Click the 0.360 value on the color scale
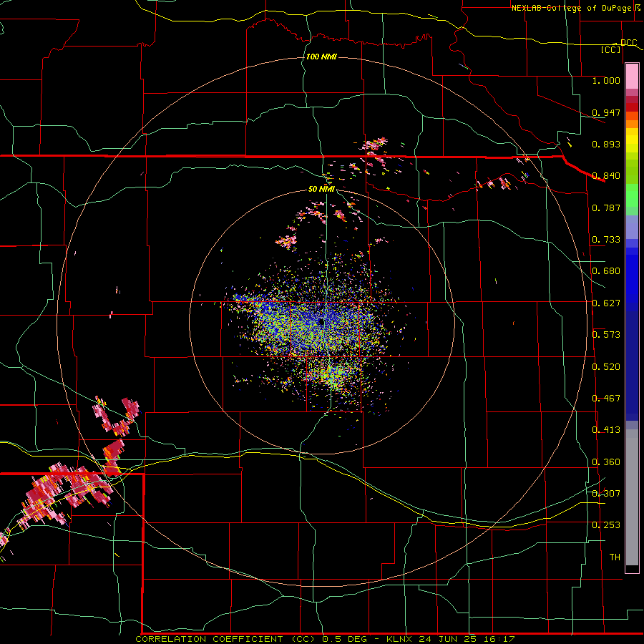The height and width of the screenshot is (644, 644). click(x=606, y=462)
